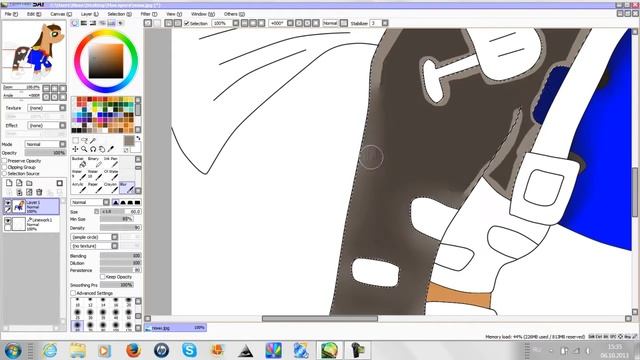Open the toolbar zoom 100% dropdown

tap(225, 23)
